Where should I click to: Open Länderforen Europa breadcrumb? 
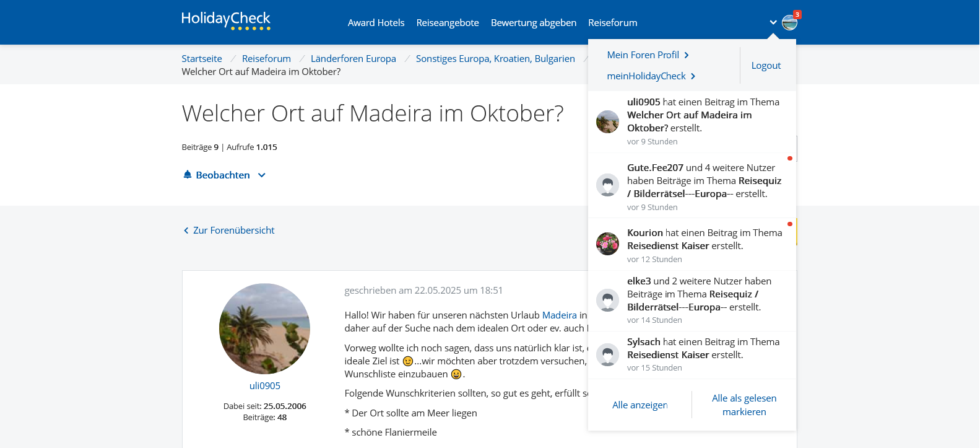click(x=353, y=59)
